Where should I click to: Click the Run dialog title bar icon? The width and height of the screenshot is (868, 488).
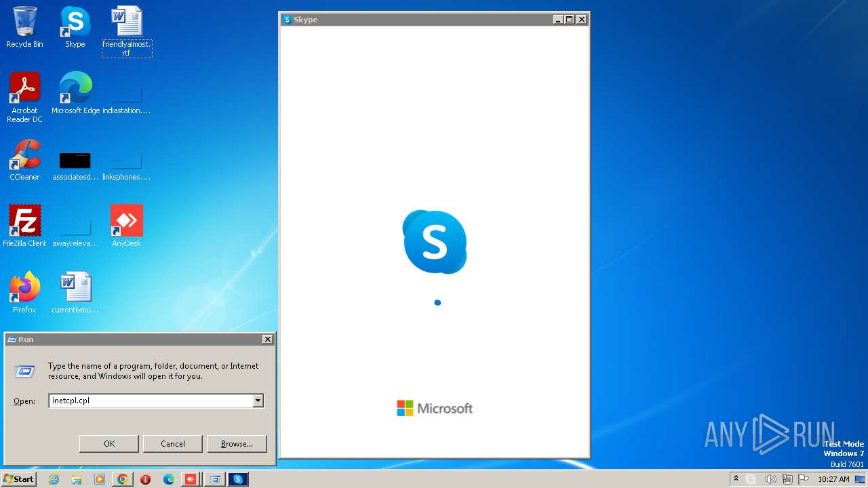coord(12,340)
